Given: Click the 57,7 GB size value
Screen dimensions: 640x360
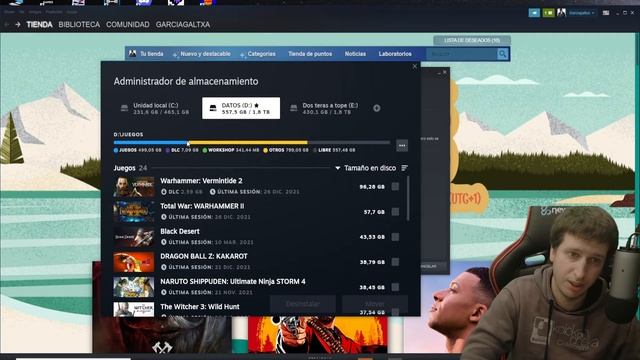Looking at the screenshot, I should (x=374, y=212).
